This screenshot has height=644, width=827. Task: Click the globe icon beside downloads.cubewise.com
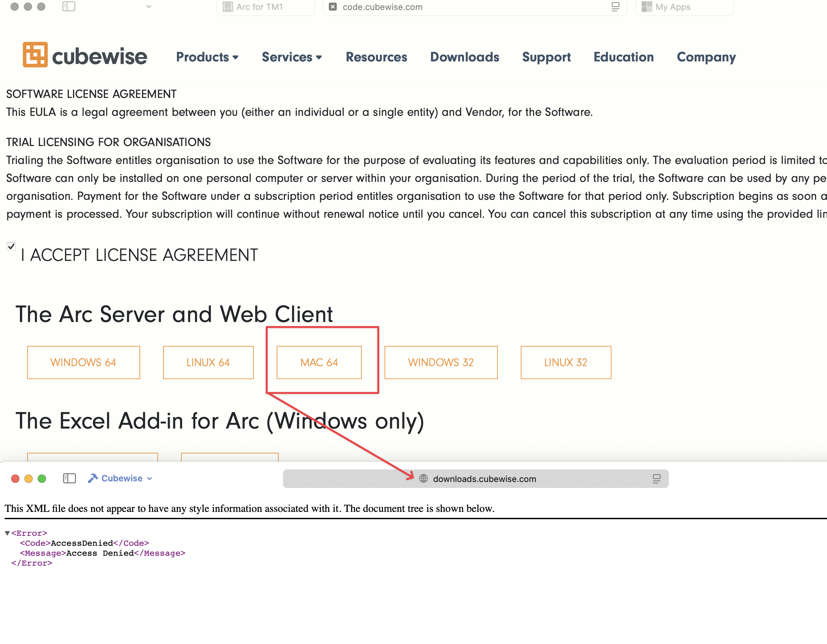click(x=423, y=479)
